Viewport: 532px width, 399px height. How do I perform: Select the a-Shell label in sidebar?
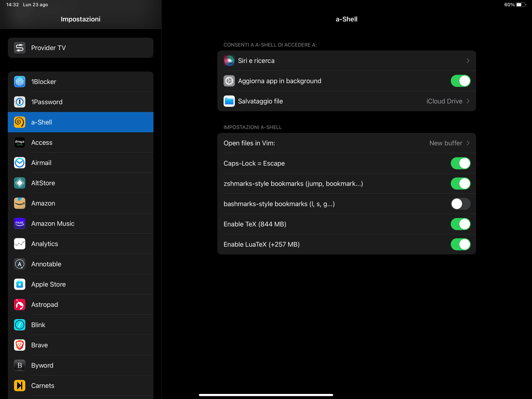(42, 122)
